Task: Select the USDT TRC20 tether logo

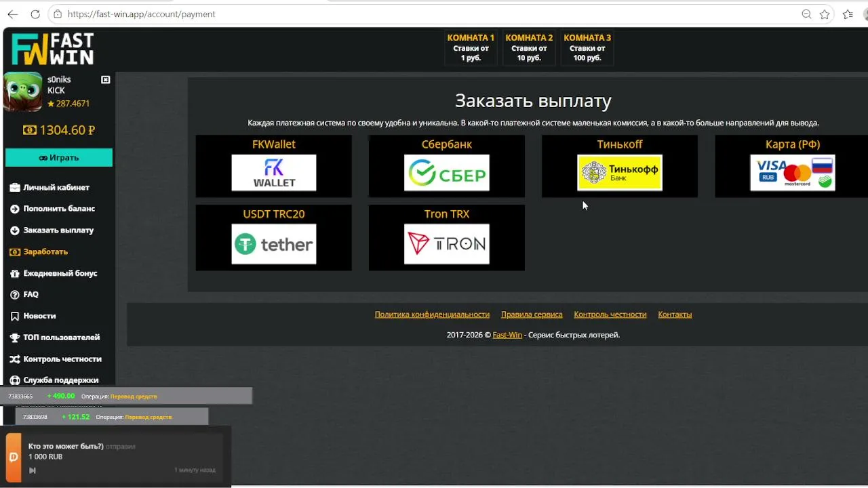Action: point(274,244)
